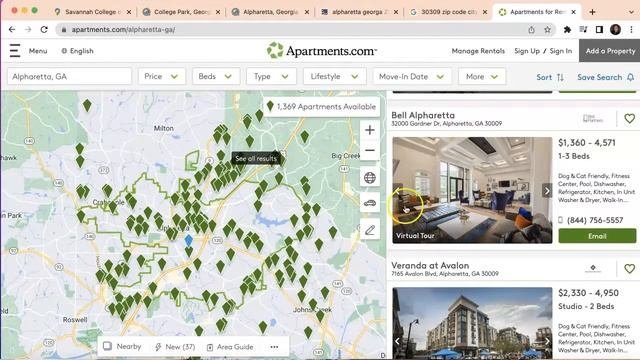640x360 pixels.
Task: Open the three-dot more options on the map bar
Action: pos(274,347)
